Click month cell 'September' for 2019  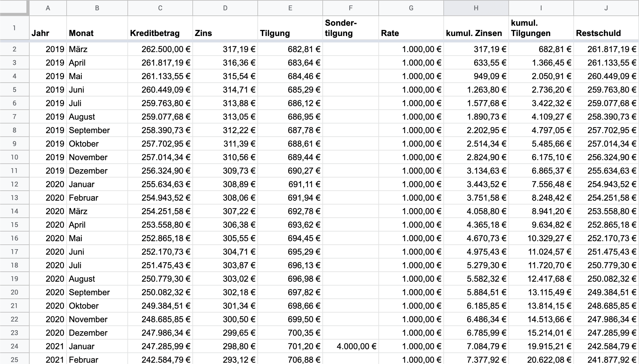pyautogui.click(x=97, y=130)
